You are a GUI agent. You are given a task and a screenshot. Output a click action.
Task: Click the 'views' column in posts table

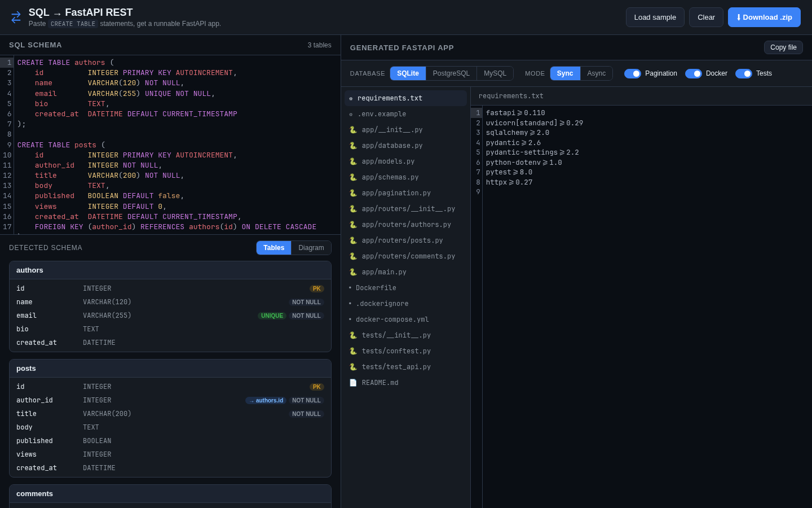coord(27,454)
